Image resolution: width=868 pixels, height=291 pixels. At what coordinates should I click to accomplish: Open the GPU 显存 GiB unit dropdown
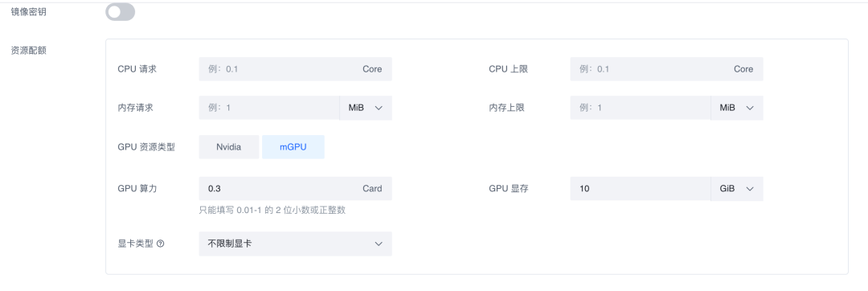coord(737,189)
